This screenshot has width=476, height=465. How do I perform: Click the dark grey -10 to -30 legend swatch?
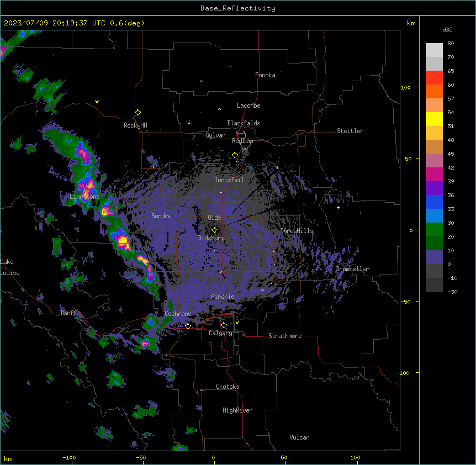pyautogui.click(x=434, y=285)
